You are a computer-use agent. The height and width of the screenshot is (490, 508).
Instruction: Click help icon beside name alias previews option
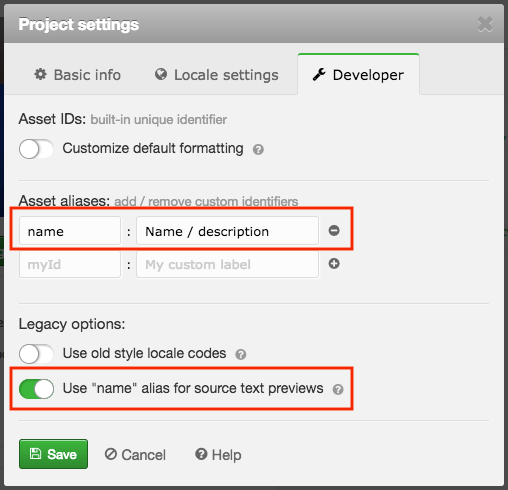(338, 389)
